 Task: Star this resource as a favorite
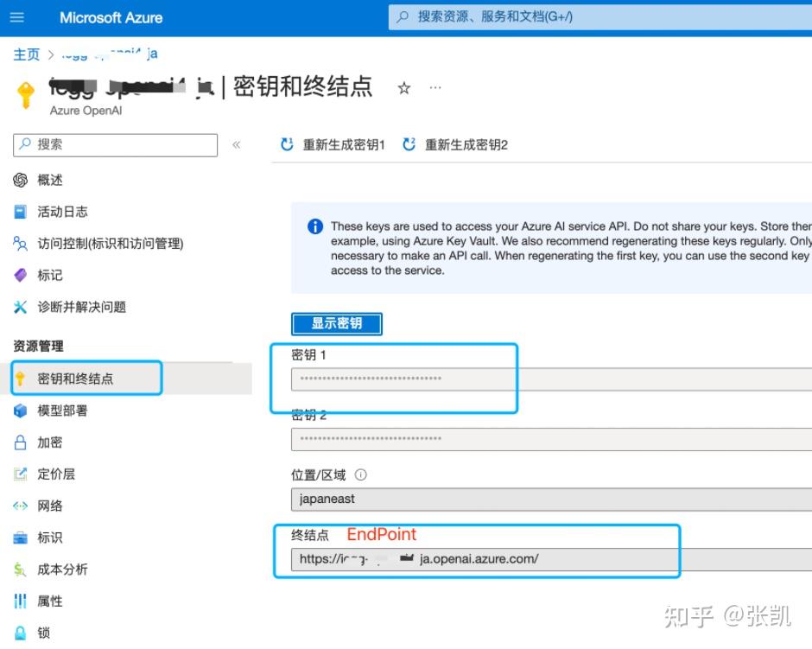coord(403,87)
